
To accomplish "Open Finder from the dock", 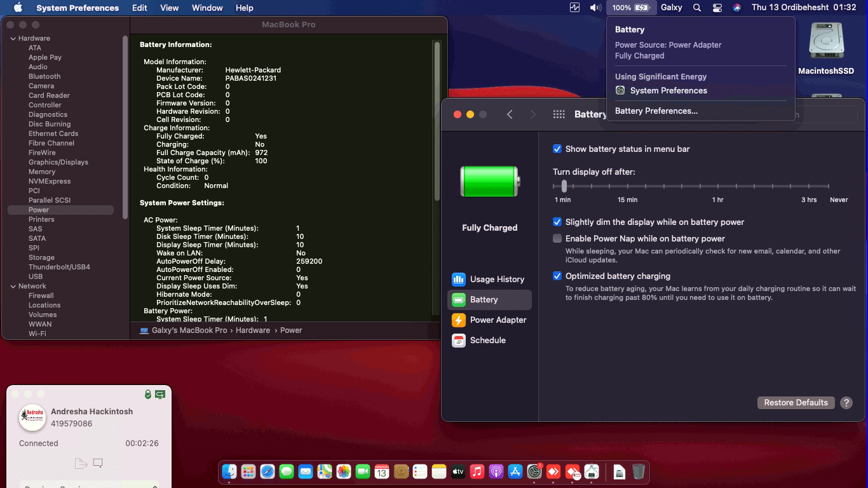I will (x=229, y=471).
